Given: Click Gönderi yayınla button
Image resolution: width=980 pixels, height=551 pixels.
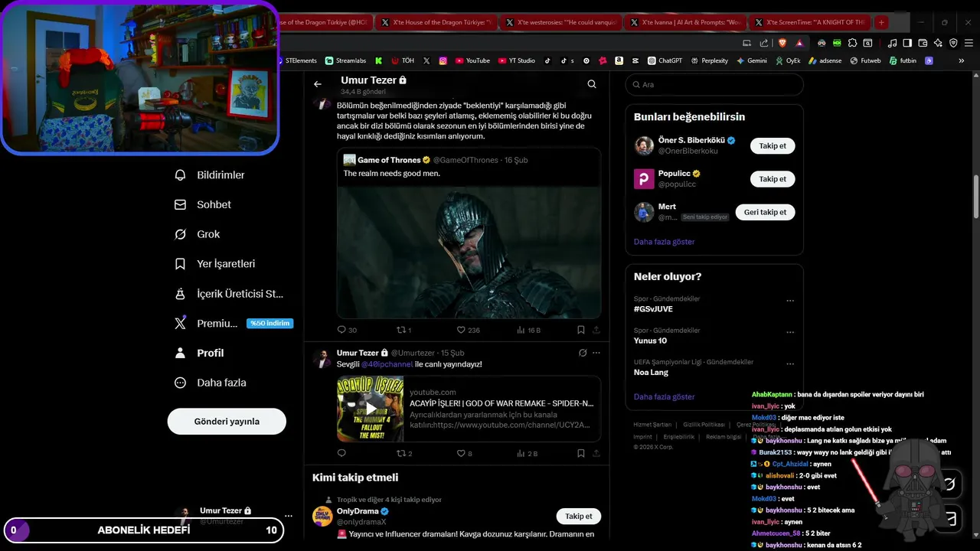Looking at the screenshot, I should [227, 422].
